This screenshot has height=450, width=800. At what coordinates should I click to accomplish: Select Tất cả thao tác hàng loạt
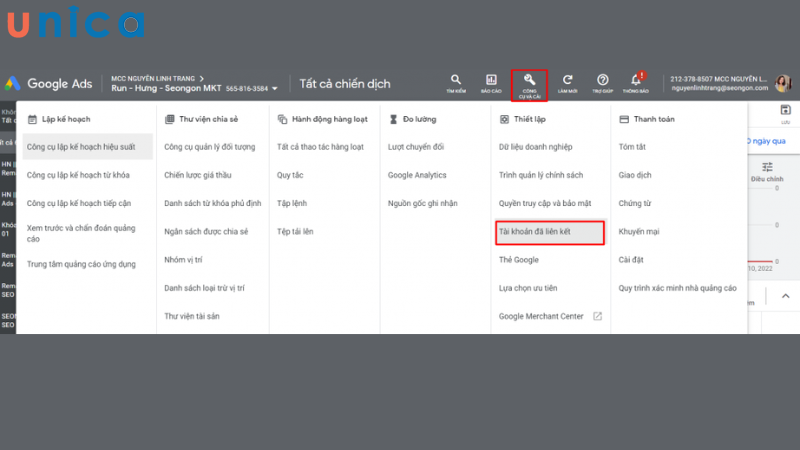320,147
